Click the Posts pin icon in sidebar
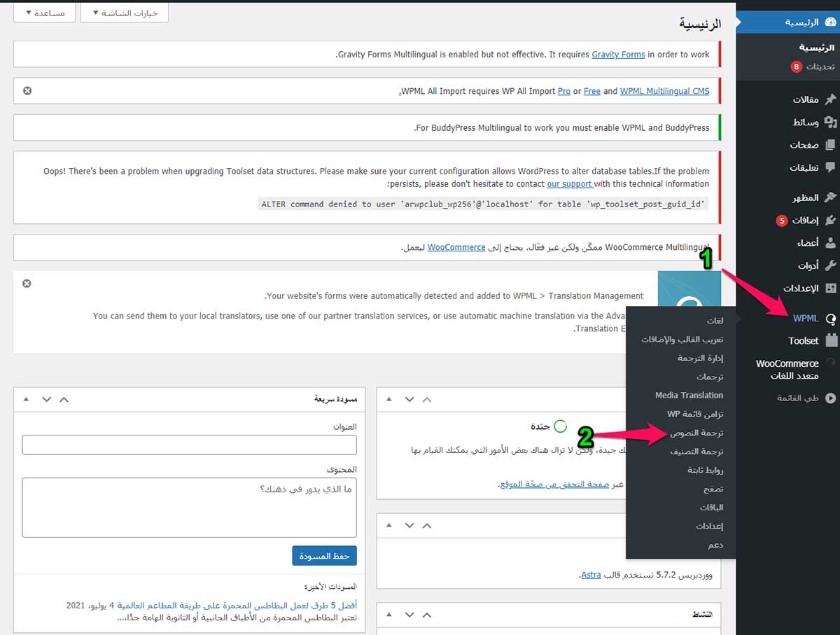 830,99
